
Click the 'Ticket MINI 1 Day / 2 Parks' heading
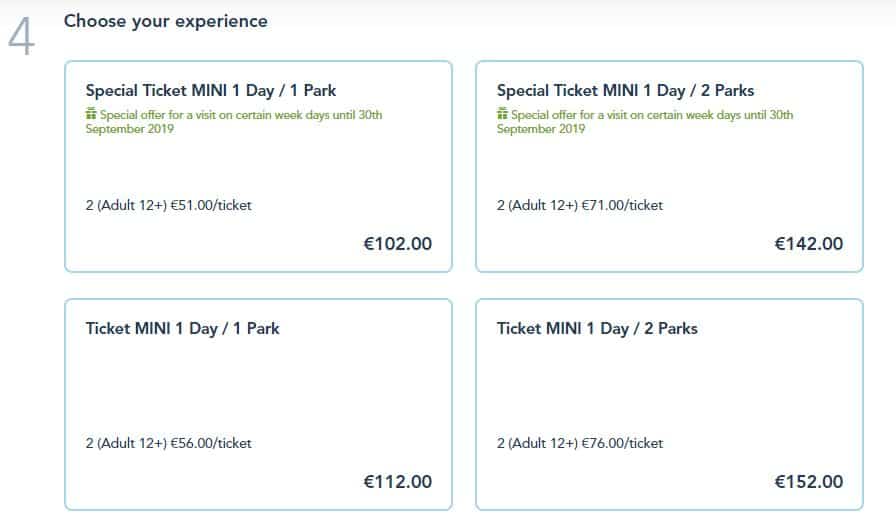point(597,329)
